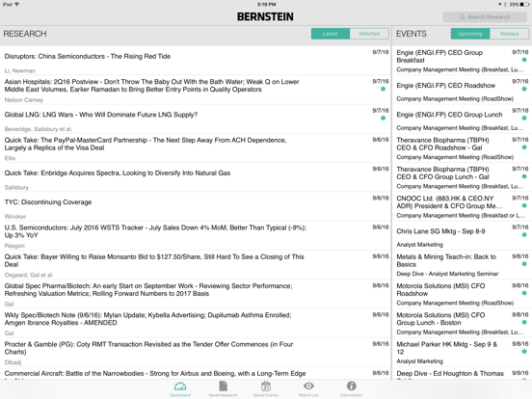Click author name Winoker
The width and height of the screenshot is (532, 399).
click(15, 217)
